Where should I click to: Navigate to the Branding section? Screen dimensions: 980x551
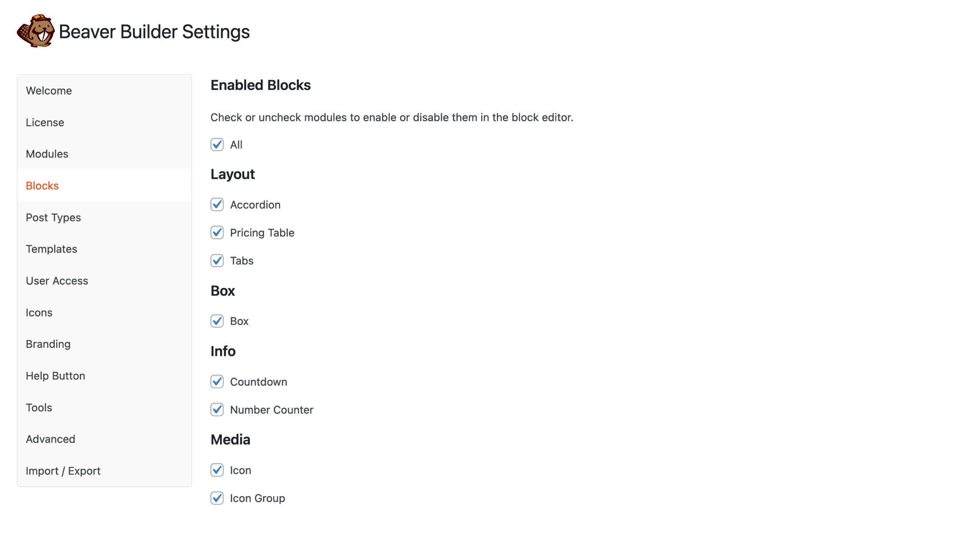[x=48, y=344]
